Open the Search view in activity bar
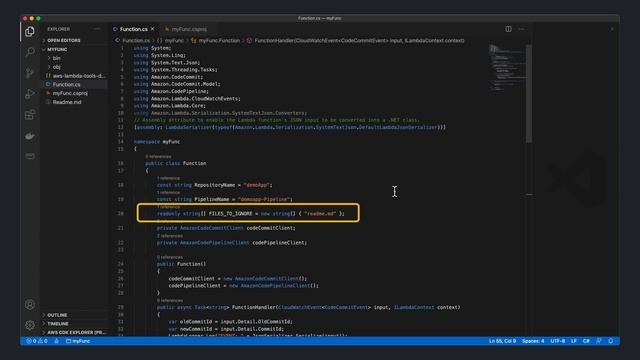The height and width of the screenshot is (360, 640). 30,52
